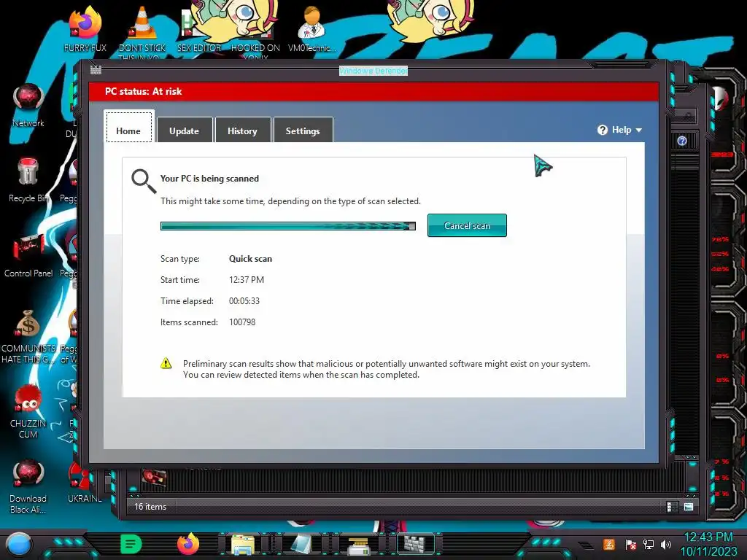The width and height of the screenshot is (747, 560).
Task: Click the alien head sidebar gadget icon
Action: pos(720,99)
